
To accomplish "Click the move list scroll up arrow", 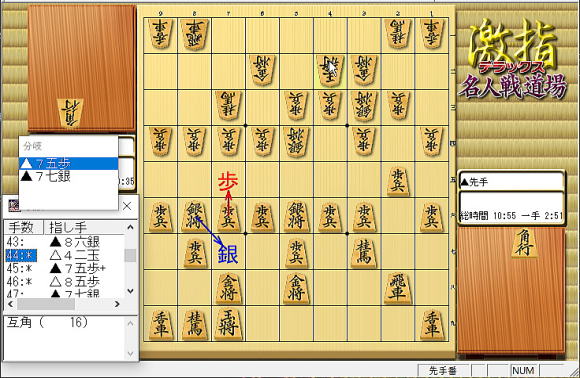I will (x=131, y=227).
